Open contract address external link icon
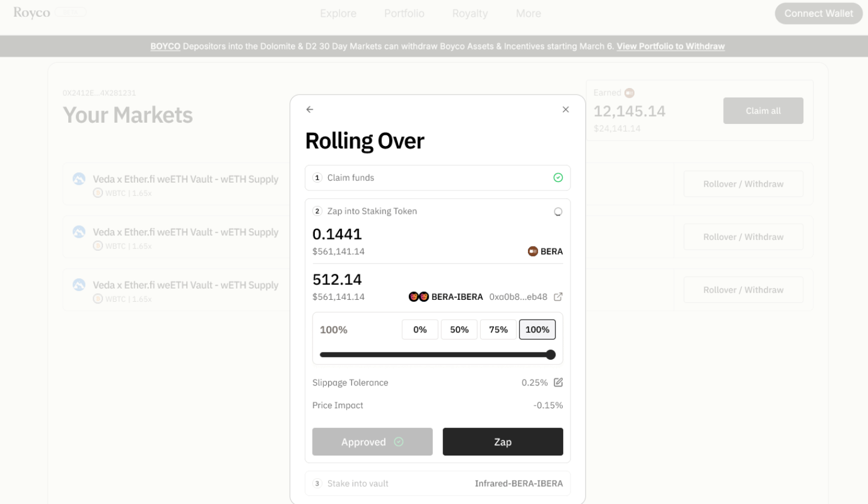 [x=558, y=297]
